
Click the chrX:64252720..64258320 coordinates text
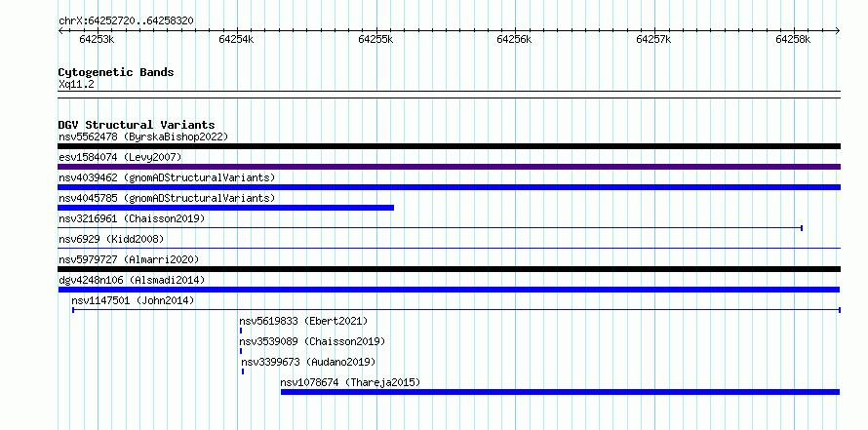(x=126, y=20)
